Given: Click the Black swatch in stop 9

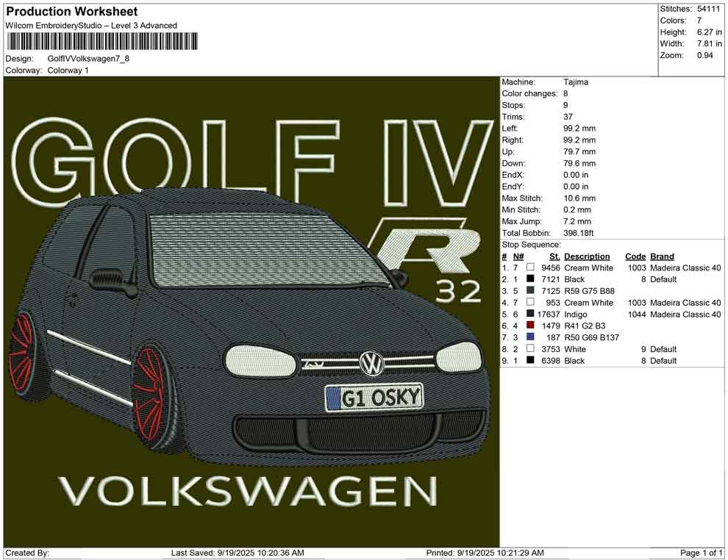Looking at the screenshot, I should [530, 360].
